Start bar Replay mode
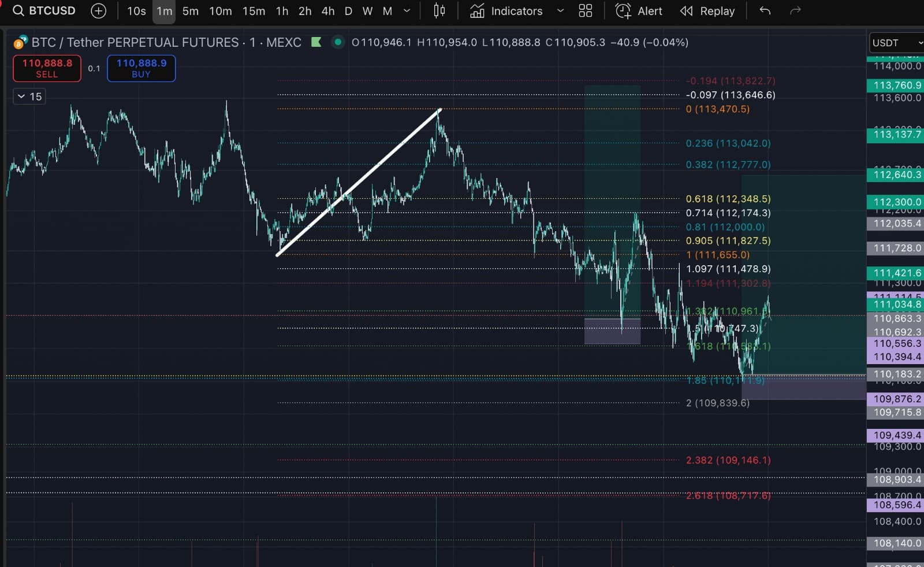 pyautogui.click(x=707, y=11)
